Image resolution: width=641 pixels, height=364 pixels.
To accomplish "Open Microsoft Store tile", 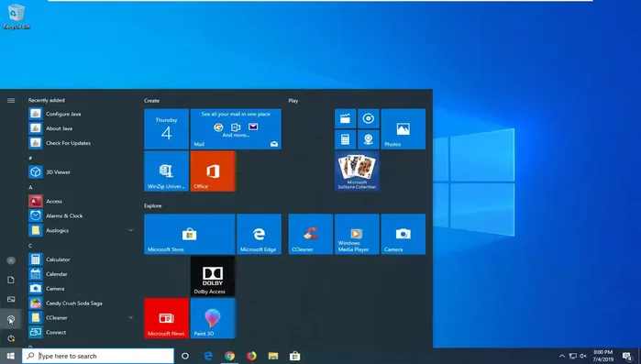I will [190, 234].
